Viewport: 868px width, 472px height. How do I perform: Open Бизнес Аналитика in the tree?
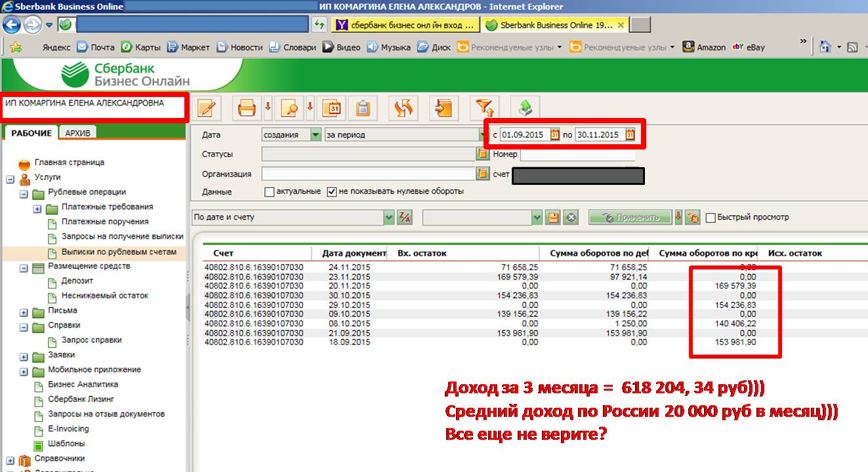83,384
